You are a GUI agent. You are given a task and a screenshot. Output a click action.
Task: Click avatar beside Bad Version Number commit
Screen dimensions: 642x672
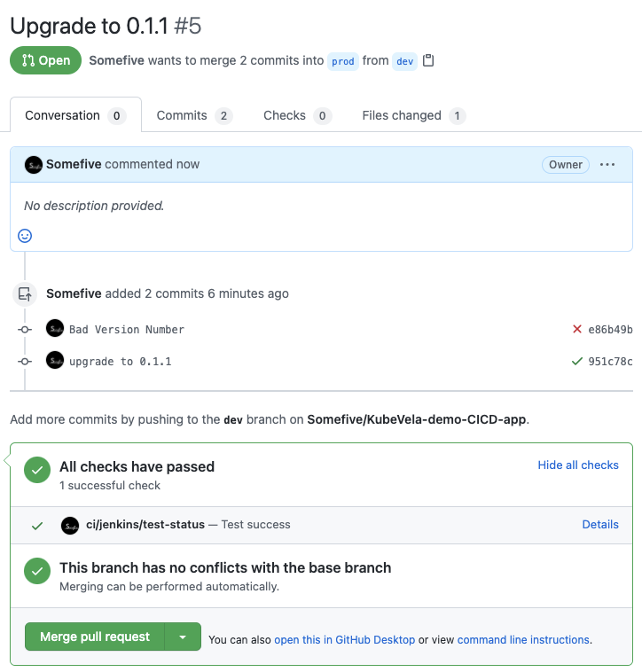coord(55,328)
